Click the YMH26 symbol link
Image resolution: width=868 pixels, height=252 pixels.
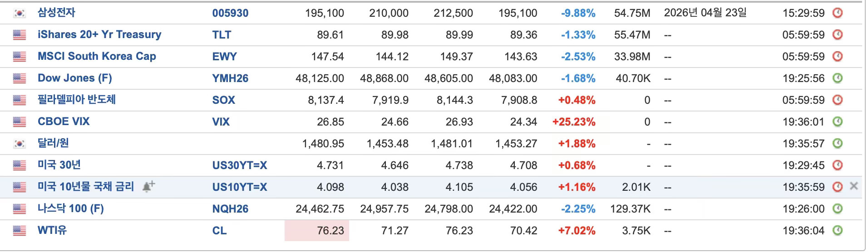pyautogui.click(x=230, y=78)
